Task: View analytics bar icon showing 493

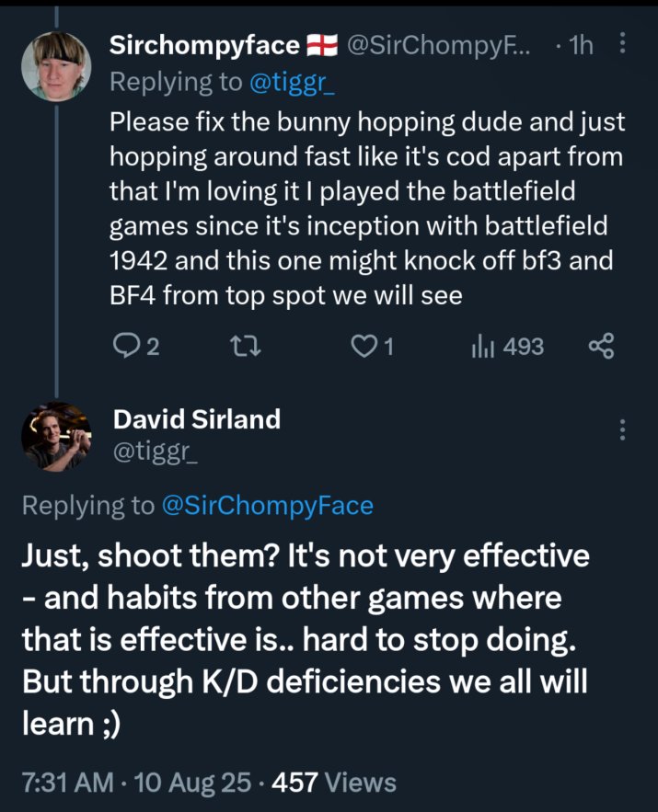Action: point(483,347)
